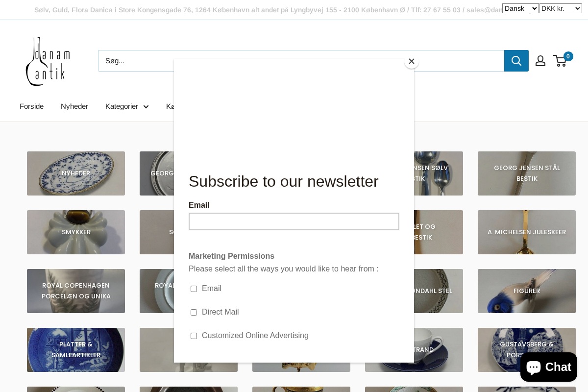Image resolution: width=588 pixels, height=392 pixels.
Task: Click the Danam Antik logo
Action: 48,61
